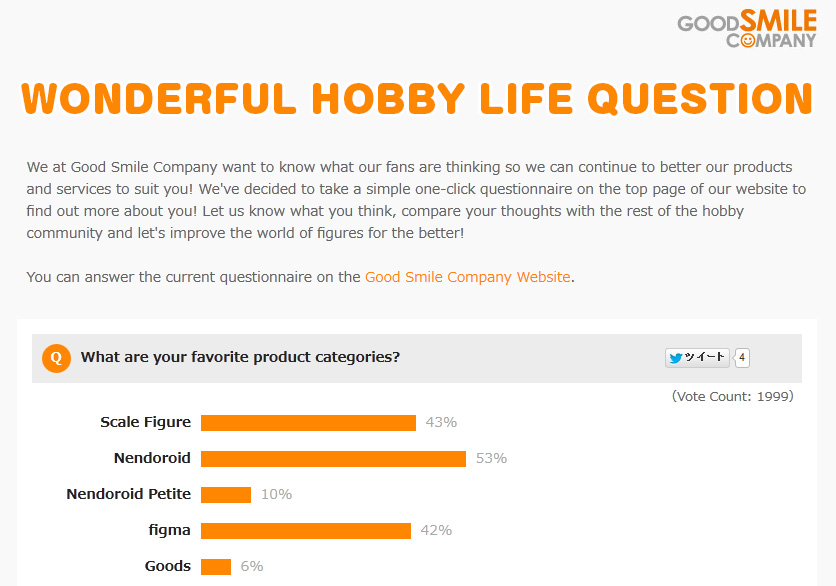Viewport: 836px width, 586px height.
Task: Click the Goods orange result bar
Action: 216,567
